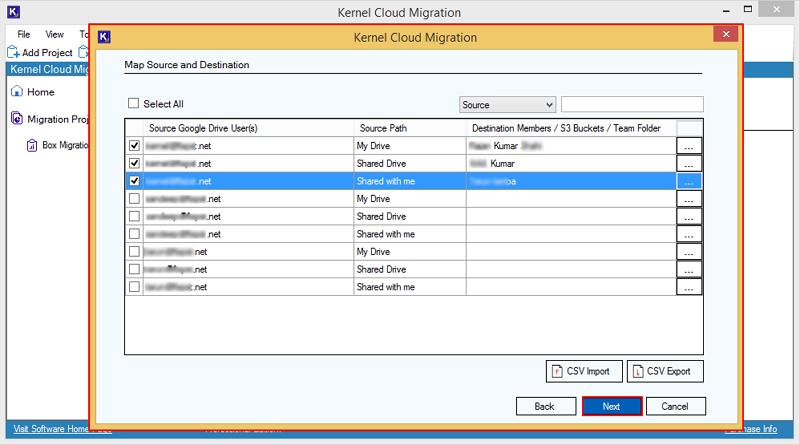Click the search field next to the Source dropdown
The width and height of the screenshot is (800, 445).
pos(632,104)
